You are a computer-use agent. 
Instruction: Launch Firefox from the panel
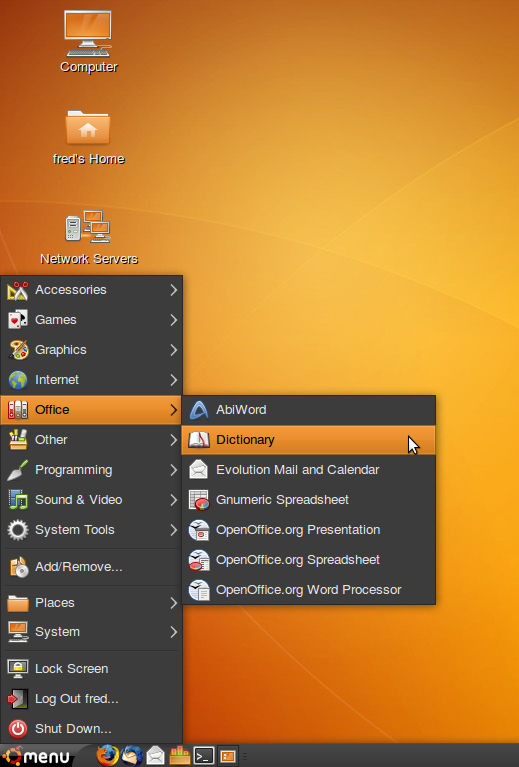(108, 756)
